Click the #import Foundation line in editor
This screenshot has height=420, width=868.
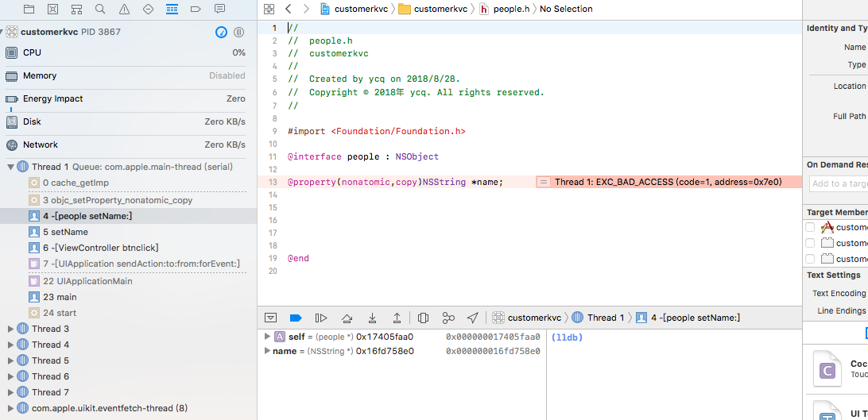(377, 132)
